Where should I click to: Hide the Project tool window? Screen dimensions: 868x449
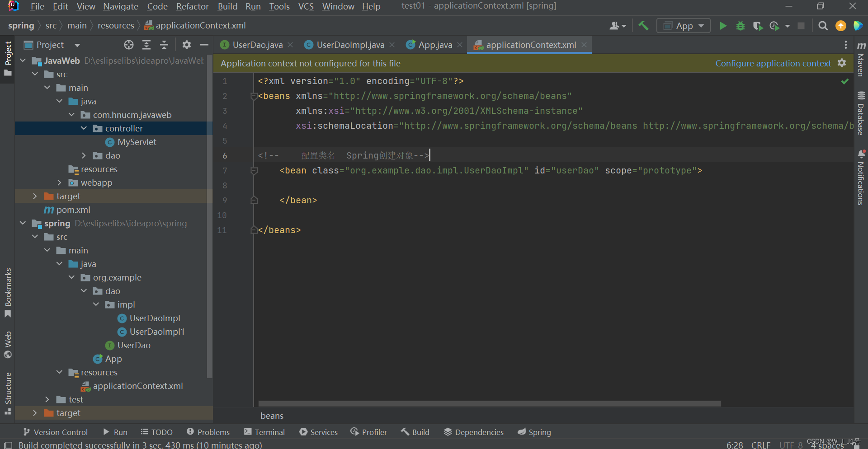(x=204, y=45)
